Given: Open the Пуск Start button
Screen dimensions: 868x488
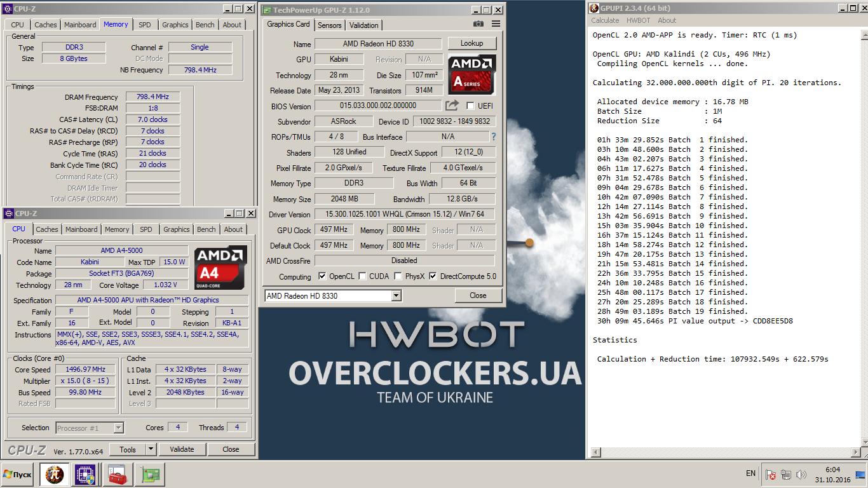Looking at the screenshot, I should point(17,474).
